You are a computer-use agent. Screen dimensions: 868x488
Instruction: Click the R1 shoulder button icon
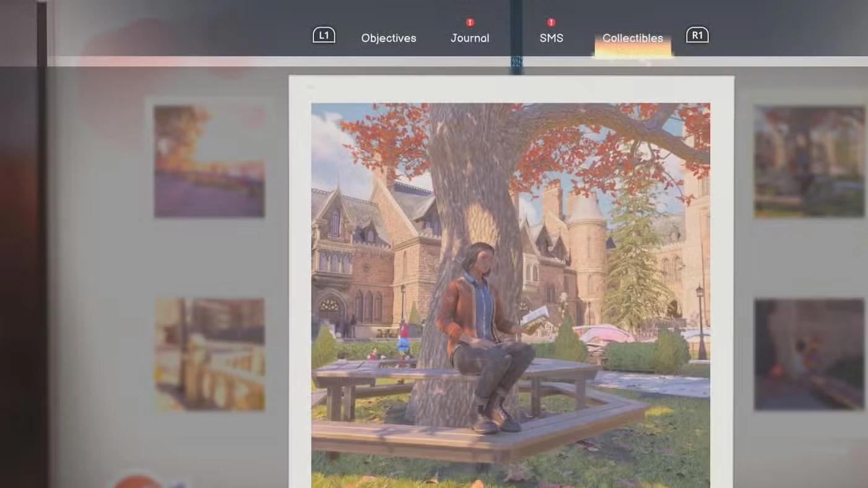[x=697, y=35]
